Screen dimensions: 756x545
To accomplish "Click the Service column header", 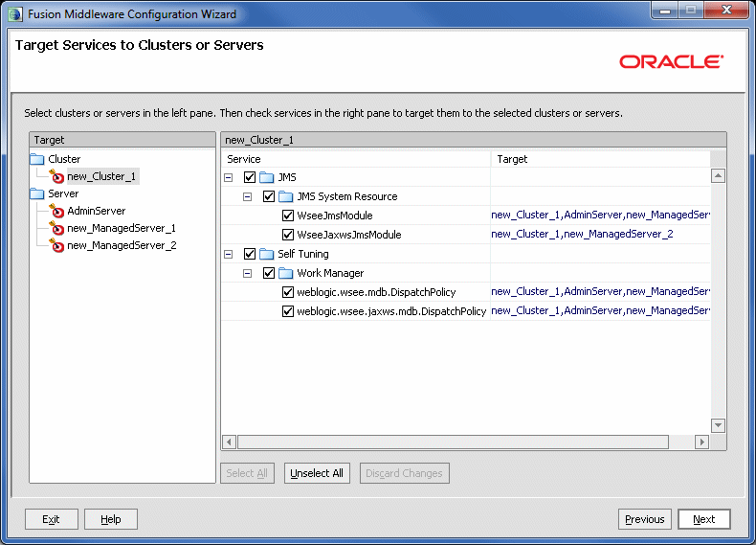I will [356, 159].
